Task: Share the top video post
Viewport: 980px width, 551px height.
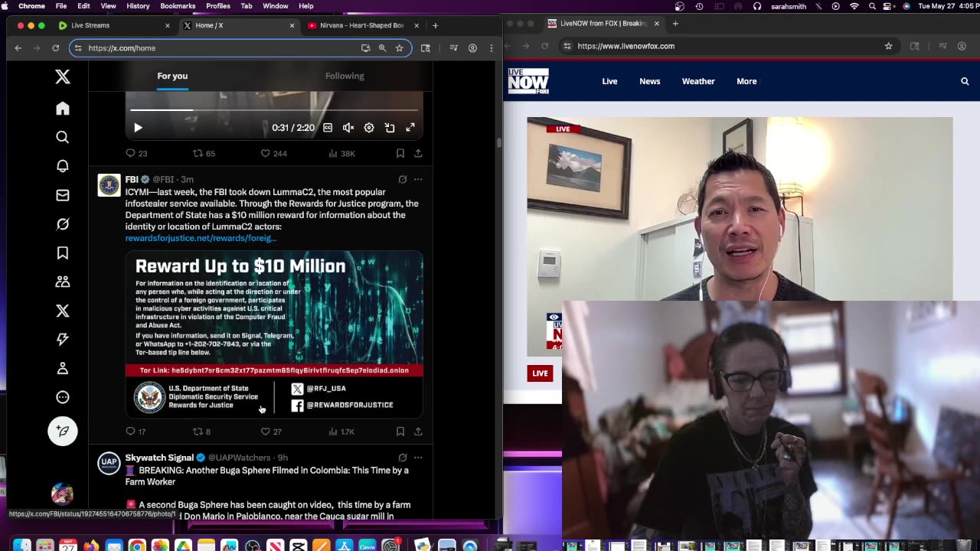Action: tap(418, 153)
